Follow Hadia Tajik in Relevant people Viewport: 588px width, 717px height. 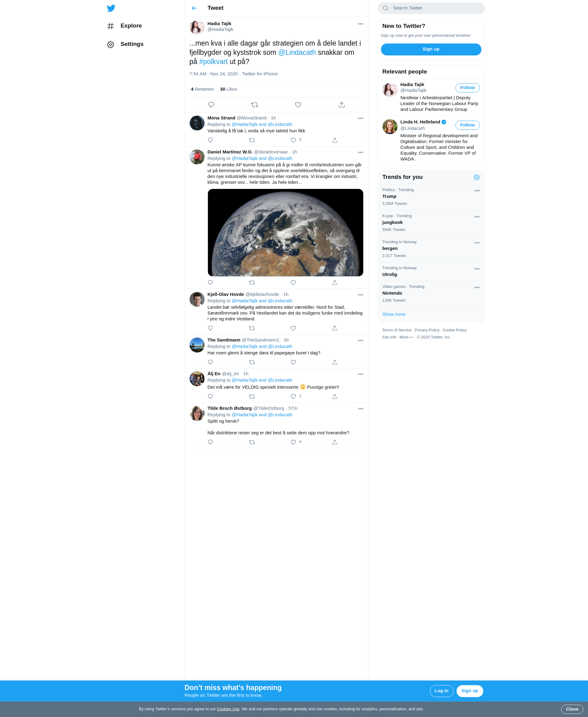[467, 88]
